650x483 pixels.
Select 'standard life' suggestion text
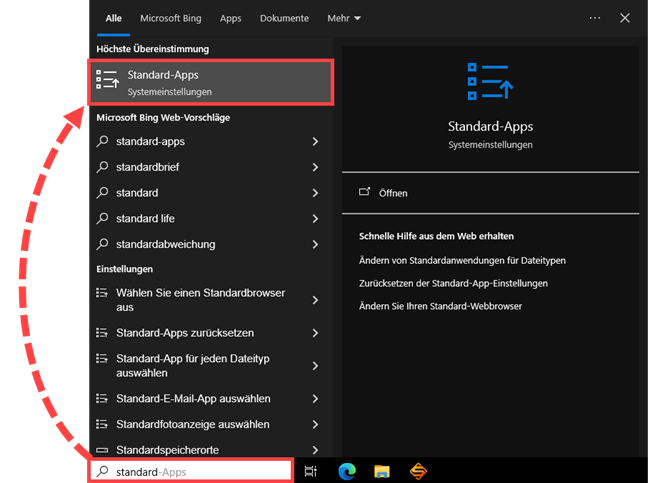click(x=145, y=218)
